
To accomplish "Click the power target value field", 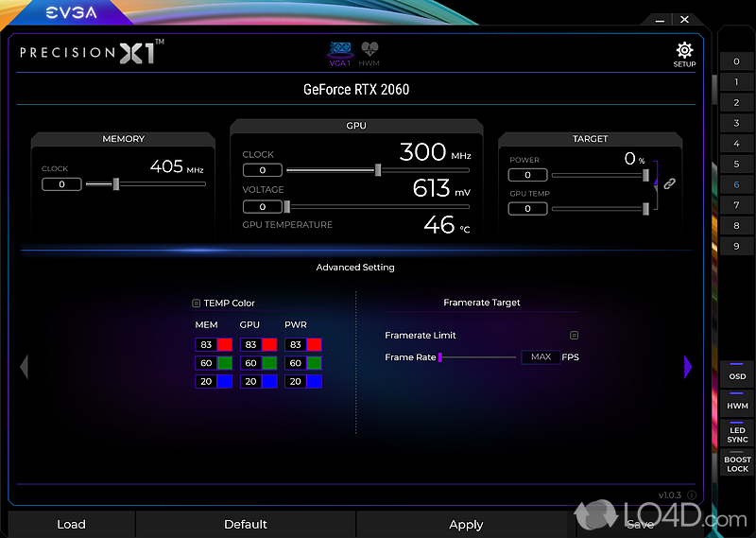I will (527, 175).
